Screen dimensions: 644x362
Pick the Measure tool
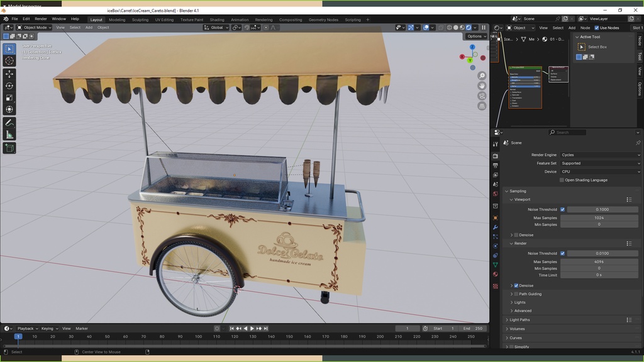coord(9,134)
